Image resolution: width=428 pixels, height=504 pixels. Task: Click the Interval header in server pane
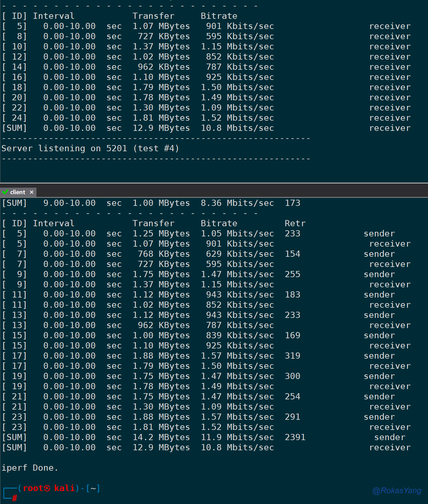(x=54, y=16)
